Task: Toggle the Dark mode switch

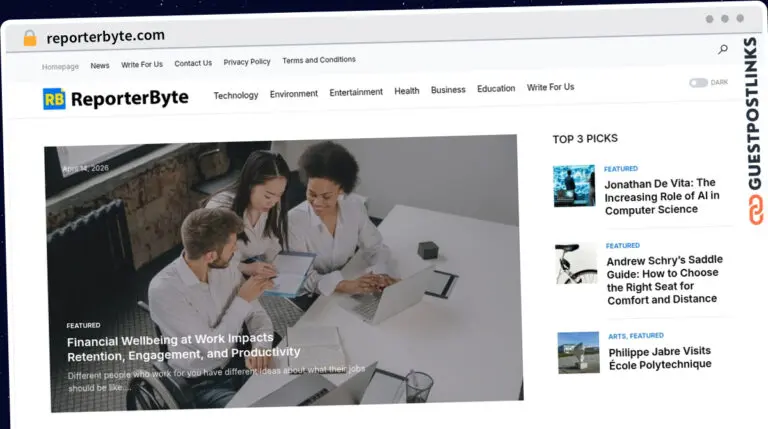Action: tap(697, 83)
